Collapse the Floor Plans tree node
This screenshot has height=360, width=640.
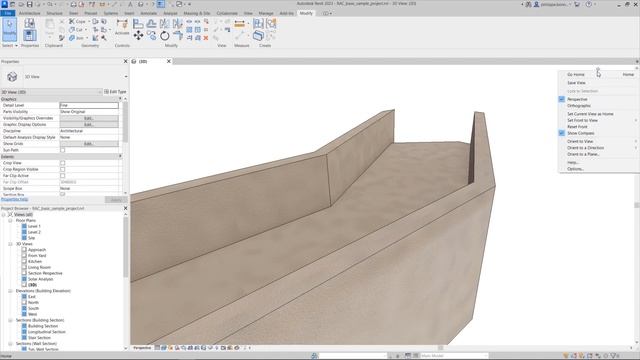[x=10, y=220]
